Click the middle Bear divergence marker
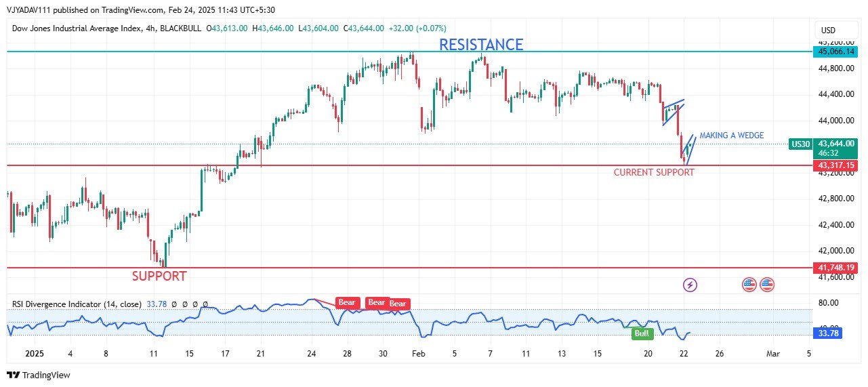This screenshot has width=868, height=387. click(x=377, y=302)
